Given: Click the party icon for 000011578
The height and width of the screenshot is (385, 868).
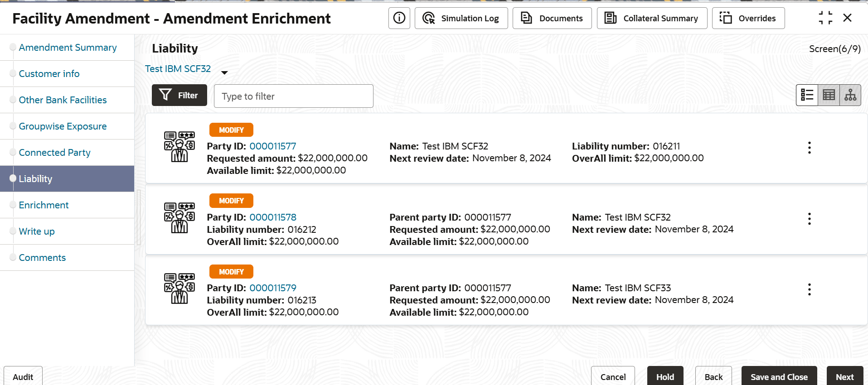Looking at the screenshot, I should point(179,218).
